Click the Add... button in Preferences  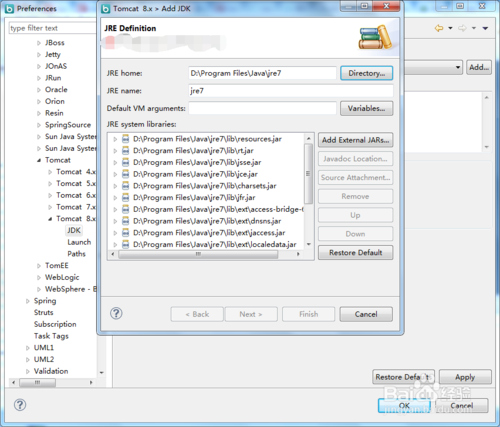[479, 67]
